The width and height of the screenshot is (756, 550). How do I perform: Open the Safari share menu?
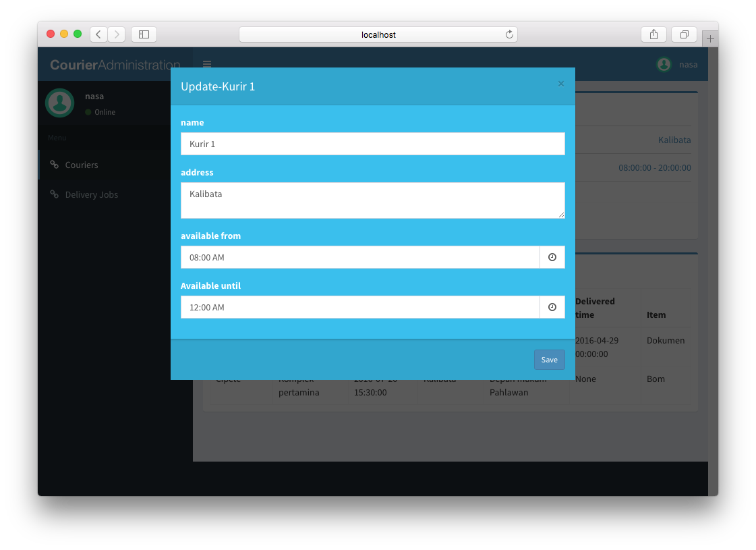pos(653,34)
